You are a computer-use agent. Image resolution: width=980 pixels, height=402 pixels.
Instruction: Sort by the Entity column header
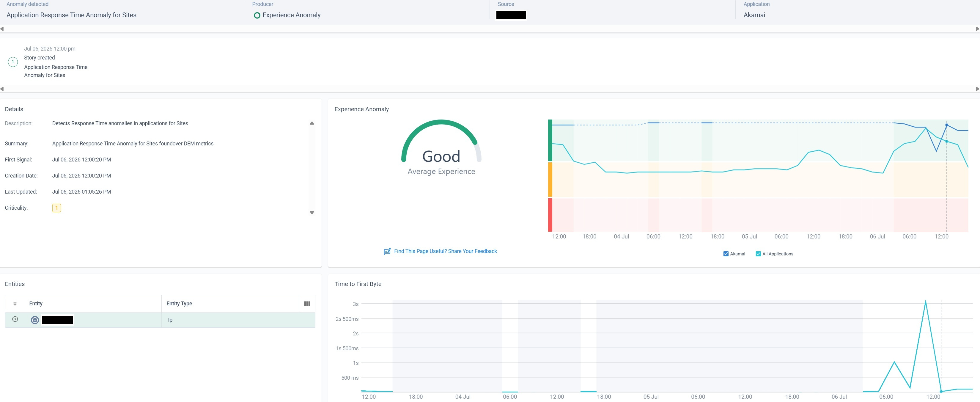[x=36, y=304]
